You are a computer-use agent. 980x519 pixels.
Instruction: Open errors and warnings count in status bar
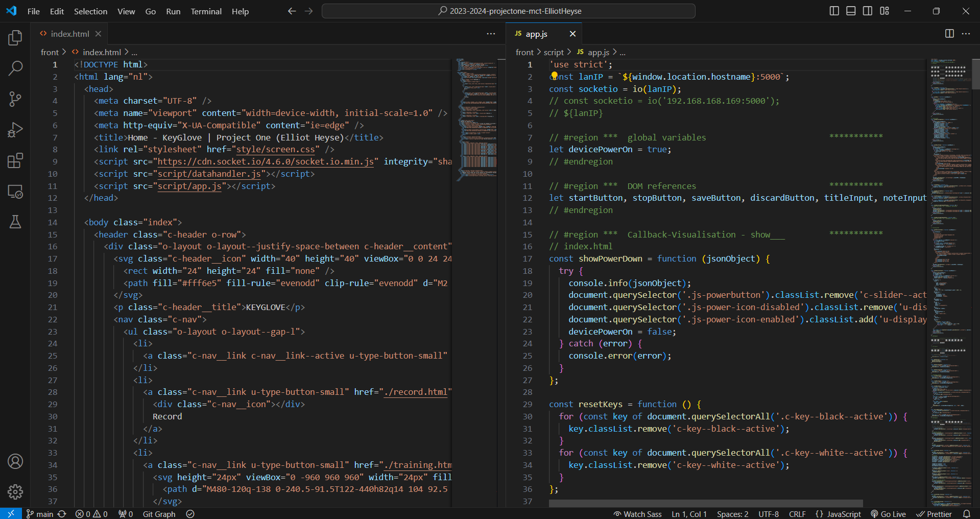91,513
